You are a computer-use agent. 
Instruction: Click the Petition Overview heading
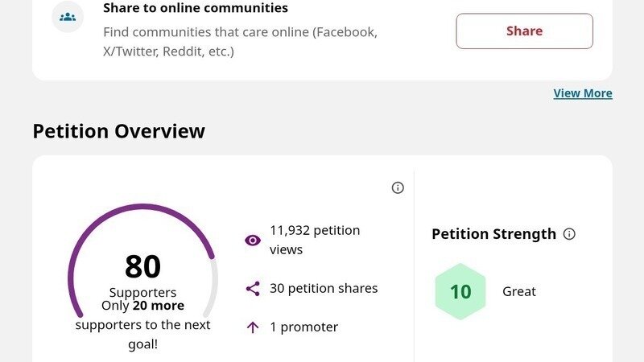click(118, 131)
